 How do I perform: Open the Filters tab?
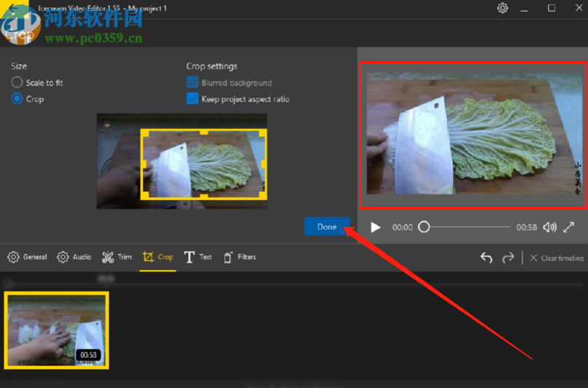240,257
